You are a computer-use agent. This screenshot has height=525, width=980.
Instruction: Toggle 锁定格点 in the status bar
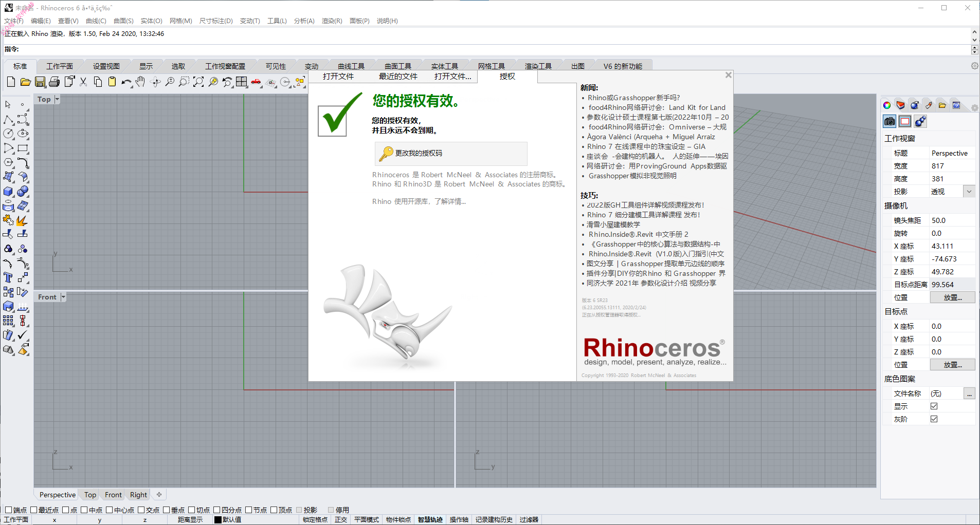coord(315,520)
